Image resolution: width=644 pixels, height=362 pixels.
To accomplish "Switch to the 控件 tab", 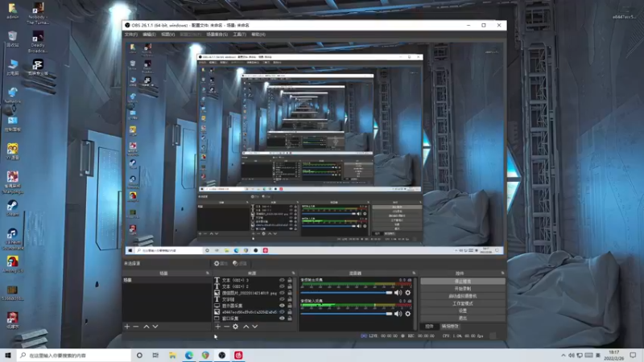I will [x=429, y=327].
